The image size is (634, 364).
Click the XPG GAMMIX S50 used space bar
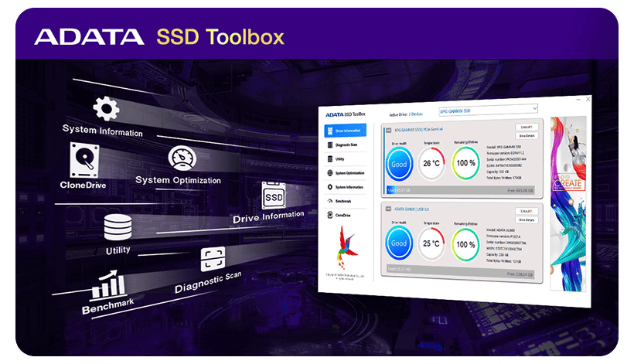[x=461, y=190]
